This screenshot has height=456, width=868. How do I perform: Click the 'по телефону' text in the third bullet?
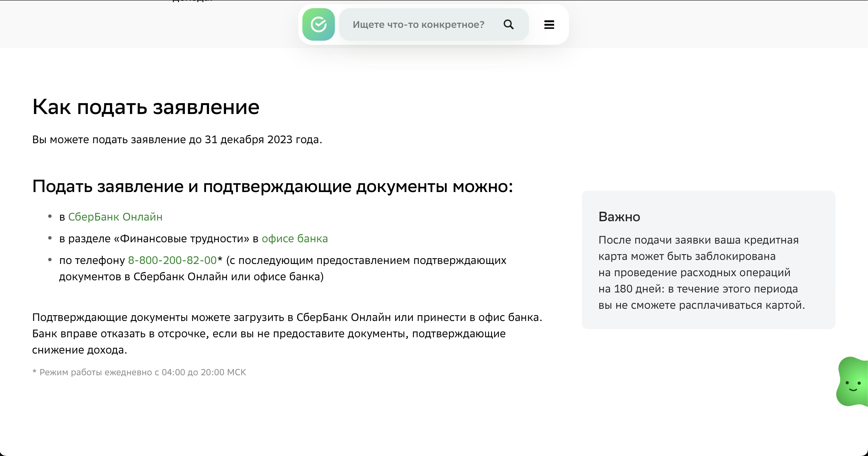[x=92, y=260]
